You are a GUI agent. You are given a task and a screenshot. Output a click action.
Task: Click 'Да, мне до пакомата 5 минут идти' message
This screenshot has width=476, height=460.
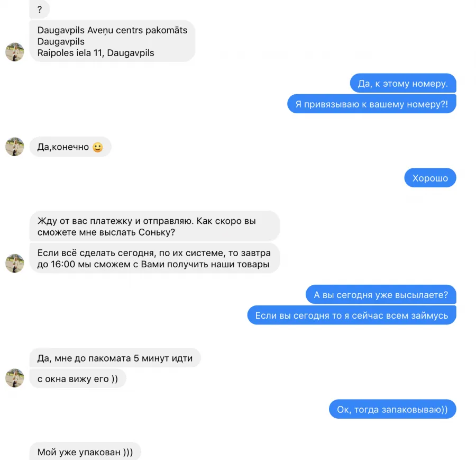click(115, 358)
